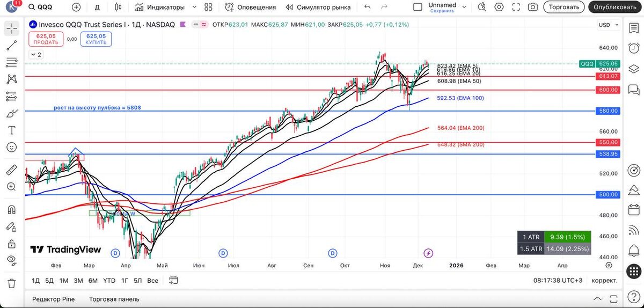
Task: Open chart settings hexagon icon
Action: (x=499, y=7)
